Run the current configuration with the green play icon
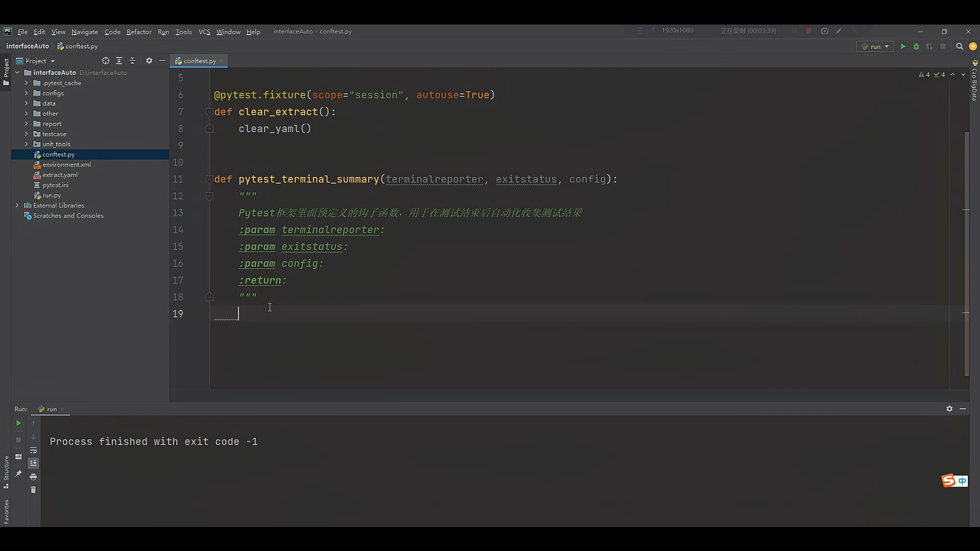 point(903,46)
